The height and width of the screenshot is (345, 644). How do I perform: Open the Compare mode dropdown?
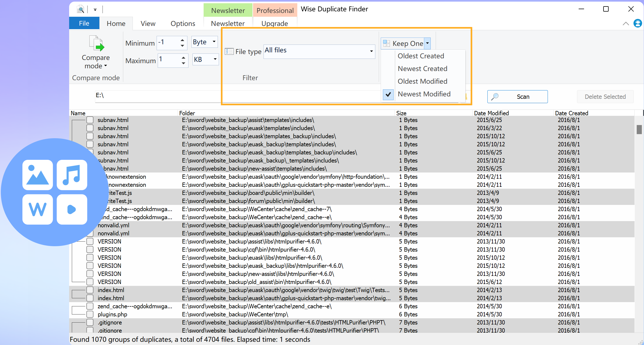[x=96, y=62]
